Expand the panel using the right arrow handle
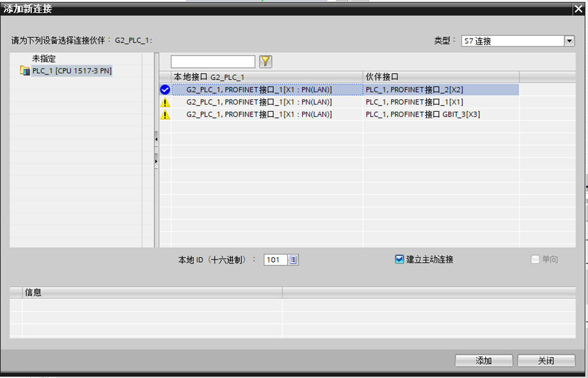The image size is (588, 378). tap(156, 160)
